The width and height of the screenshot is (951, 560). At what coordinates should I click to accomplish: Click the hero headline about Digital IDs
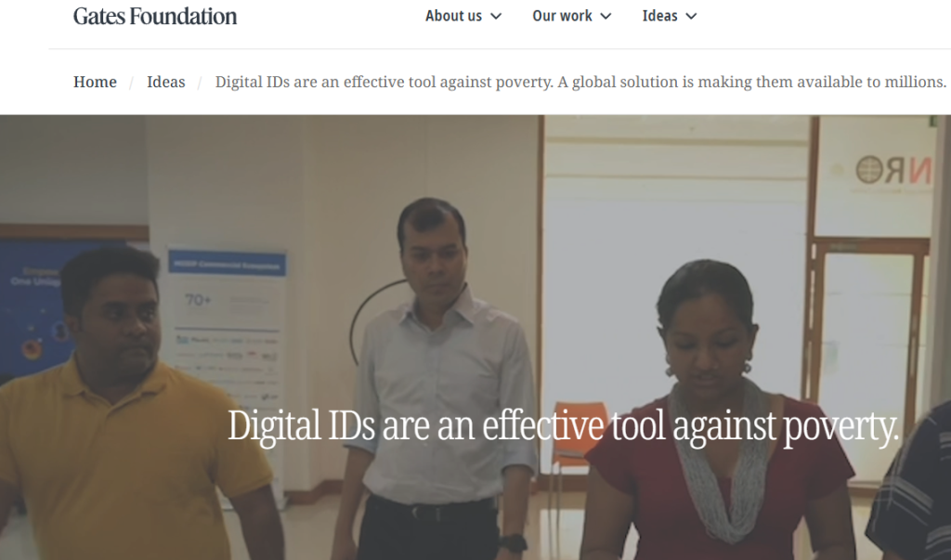coord(563,426)
